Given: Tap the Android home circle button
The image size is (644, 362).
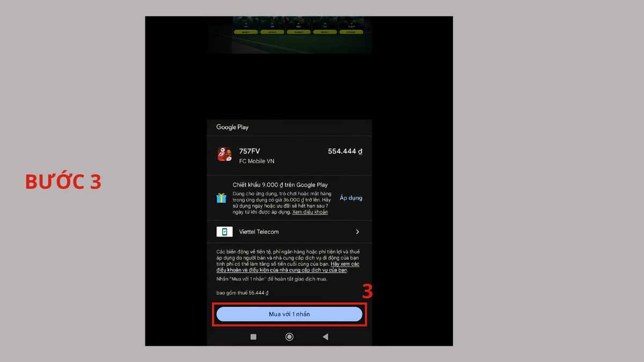Looking at the screenshot, I should tap(289, 337).
